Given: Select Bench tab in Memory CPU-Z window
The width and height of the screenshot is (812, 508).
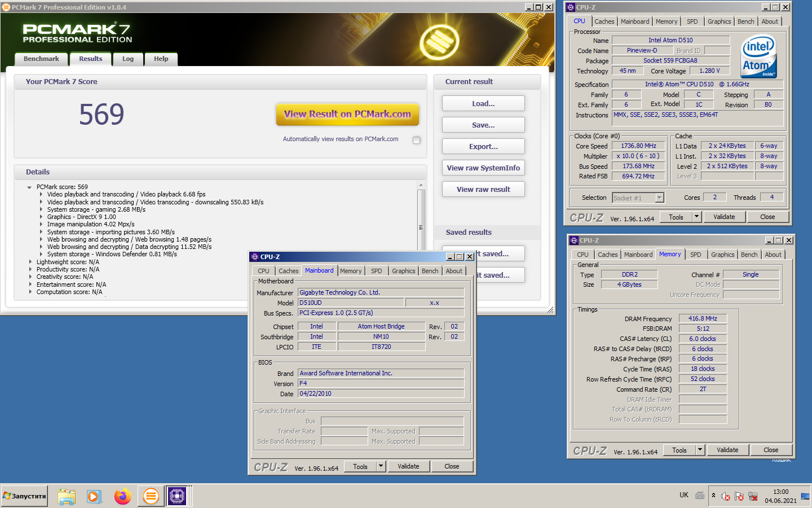Looking at the screenshot, I should click(749, 255).
